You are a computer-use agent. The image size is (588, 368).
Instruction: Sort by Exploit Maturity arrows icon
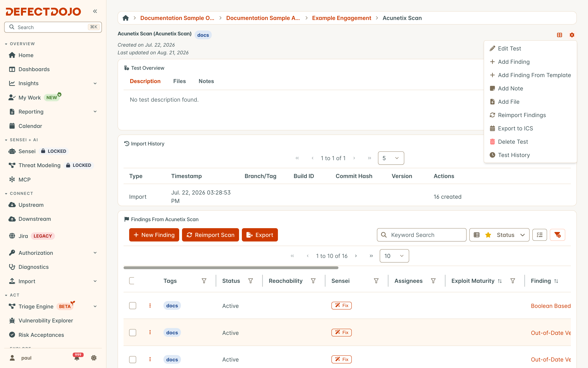point(500,281)
